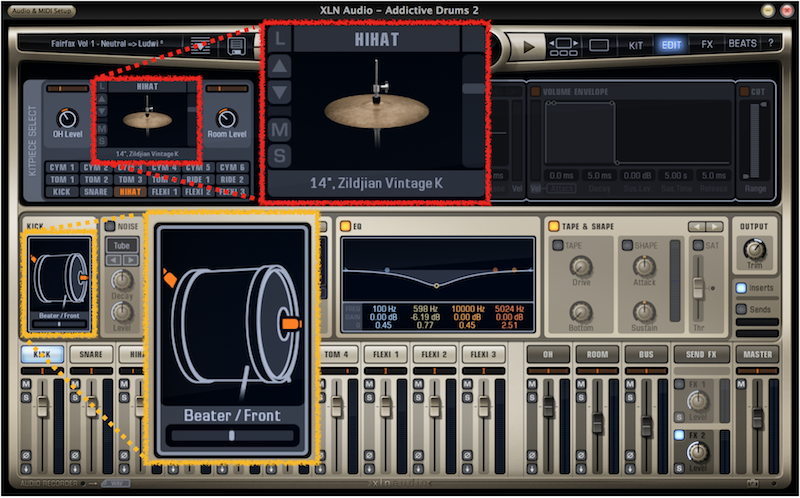Click the ROOM channel output arrow icon
Viewport: 800px width, 498px height.
click(x=581, y=468)
